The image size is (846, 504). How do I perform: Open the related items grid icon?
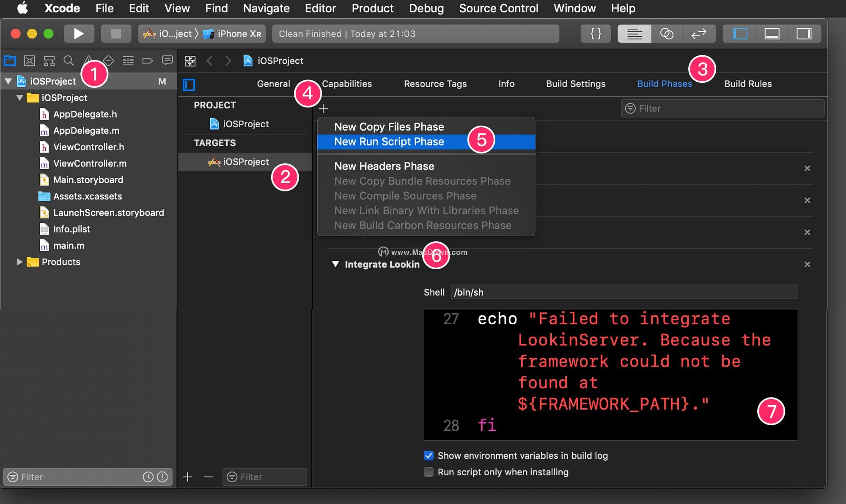point(190,61)
